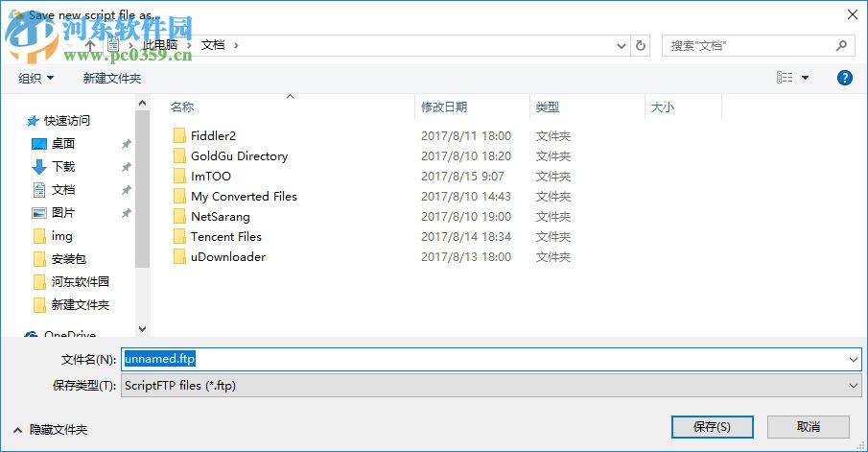This screenshot has height=452, width=868.
Task: Click the sidebar scrollbar thumb
Action: click(142, 189)
